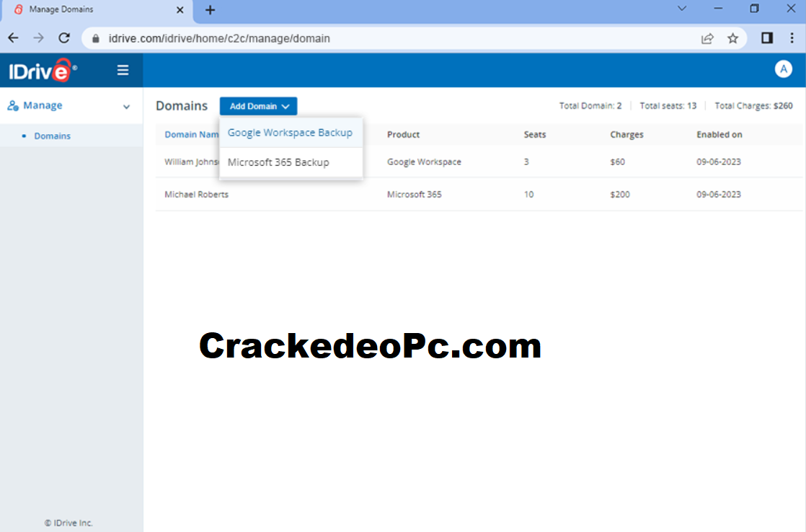This screenshot has height=532, width=806.
Task: Click Google Workspace product cell
Action: pyautogui.click(x=424, y=162)
